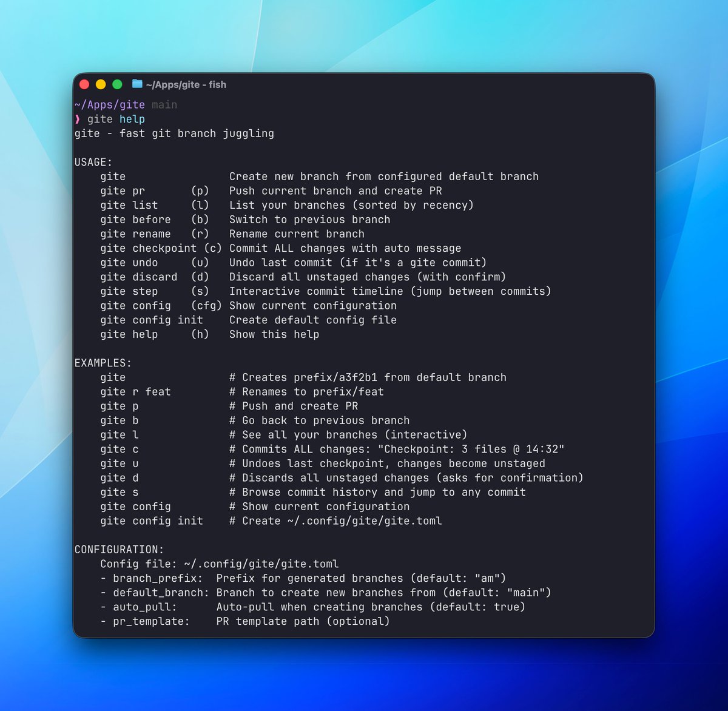Click 'Create default config file' description
This screenshot has width=728, height=711.
pos(313,320)
